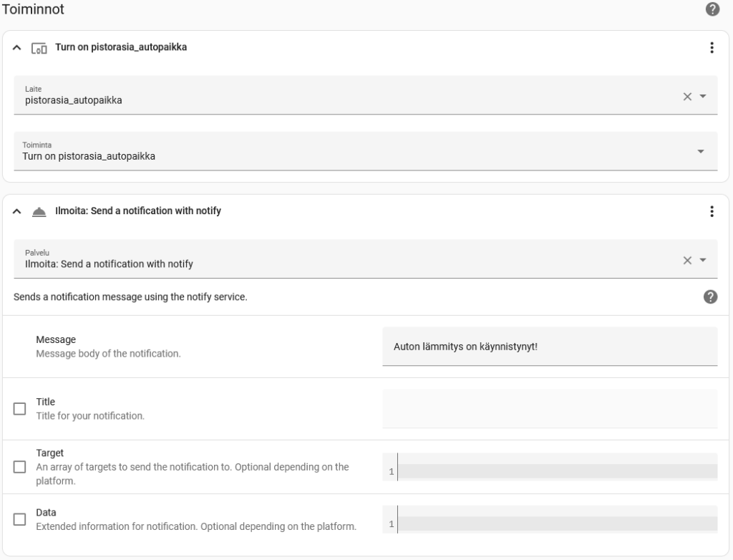
Task: Open three-dot menu for Turn on action
Action: pos(712,47)
